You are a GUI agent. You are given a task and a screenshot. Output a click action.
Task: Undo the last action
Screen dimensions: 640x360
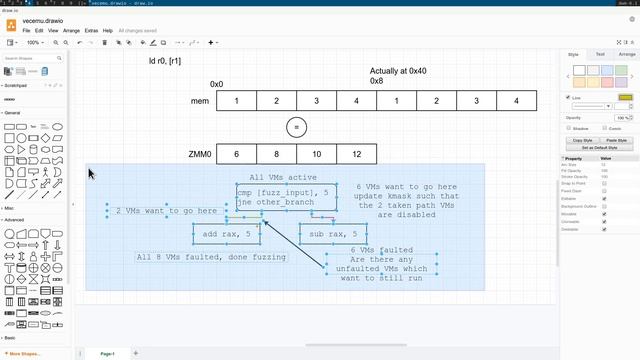pos(80,42)
